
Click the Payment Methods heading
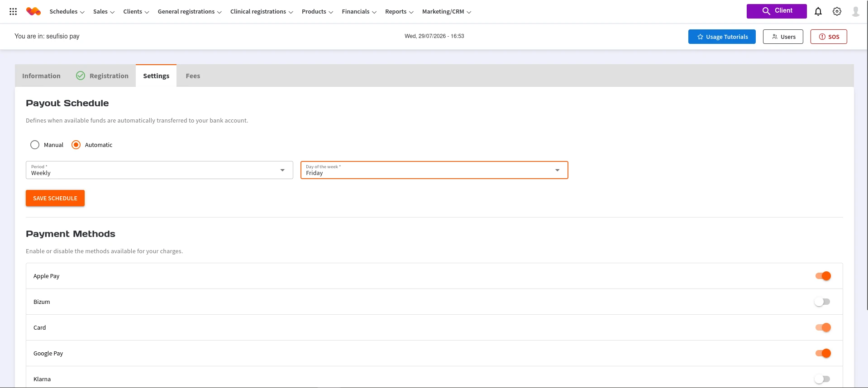point(71,234)
